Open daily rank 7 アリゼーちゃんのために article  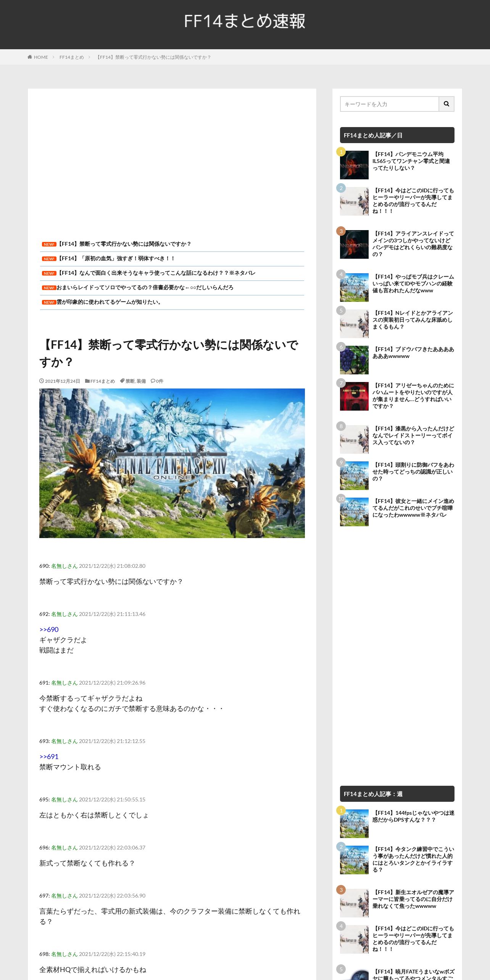(x=413, y=396)
